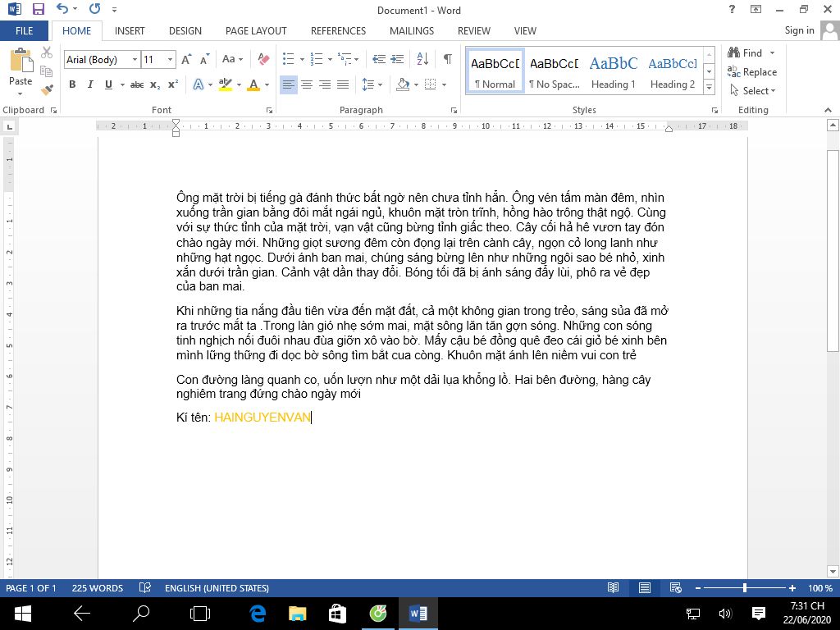
Task: Switch to REFERENCES tab
Action: (339, 31)
